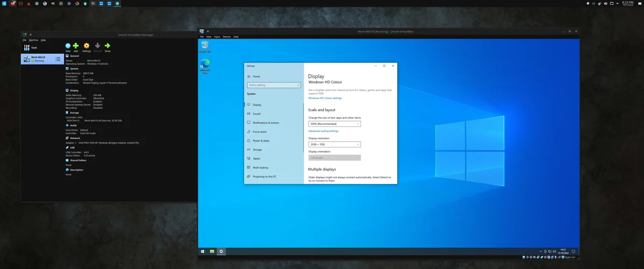Open the Tools item in VirtualBox Manager

click(31, 48)
